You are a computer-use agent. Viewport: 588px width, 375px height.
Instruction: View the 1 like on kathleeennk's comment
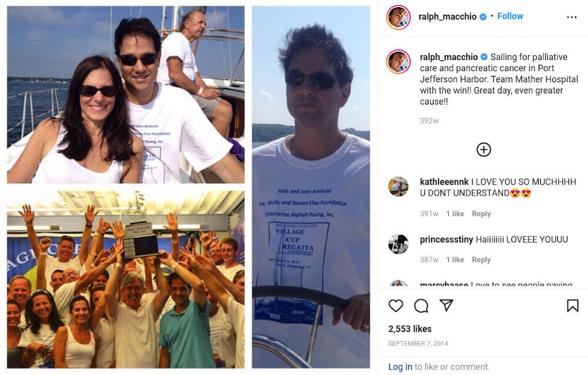point(455,214)
